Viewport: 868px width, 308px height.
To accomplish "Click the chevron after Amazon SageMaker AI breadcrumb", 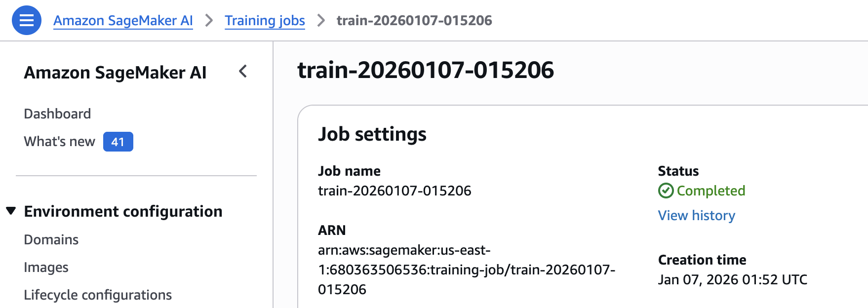I will [209, 20].
